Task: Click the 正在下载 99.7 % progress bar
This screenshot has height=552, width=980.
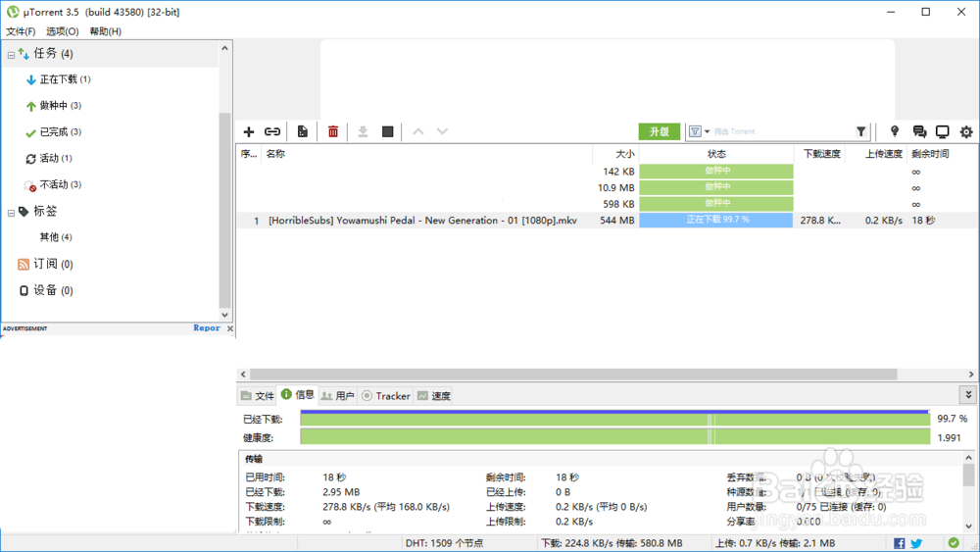Action: pyautogui.click(x=716, y=220)
